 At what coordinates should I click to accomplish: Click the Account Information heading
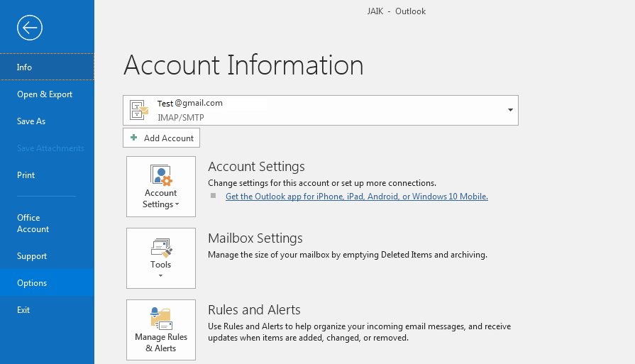coord(243,65)
